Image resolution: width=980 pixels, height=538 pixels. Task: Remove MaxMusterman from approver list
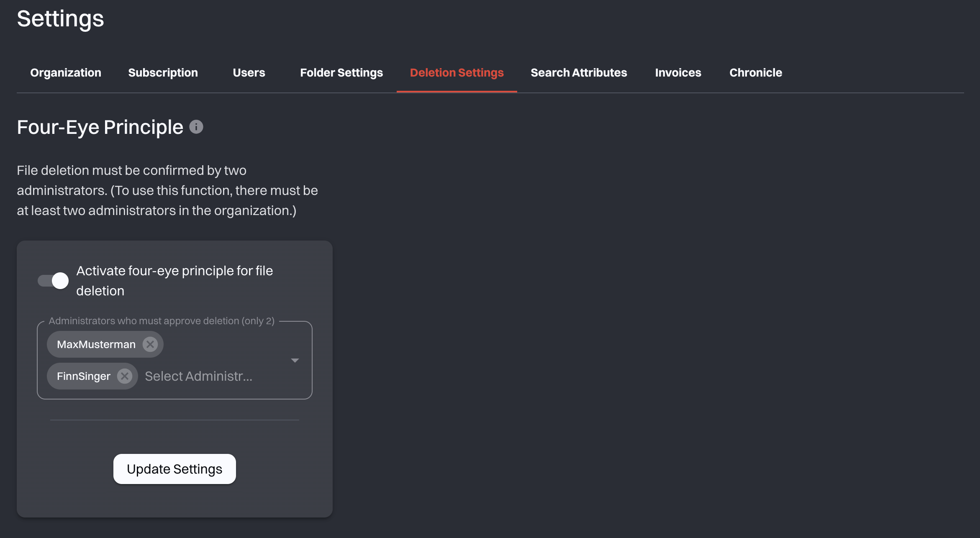click(150, 344)
